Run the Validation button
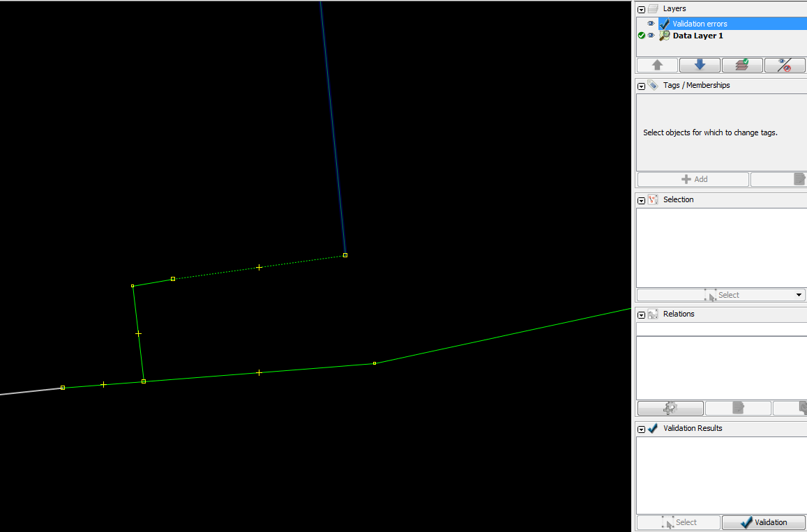Image resolution: width=807 pixels, height=532 pixels. coord(763,522)
